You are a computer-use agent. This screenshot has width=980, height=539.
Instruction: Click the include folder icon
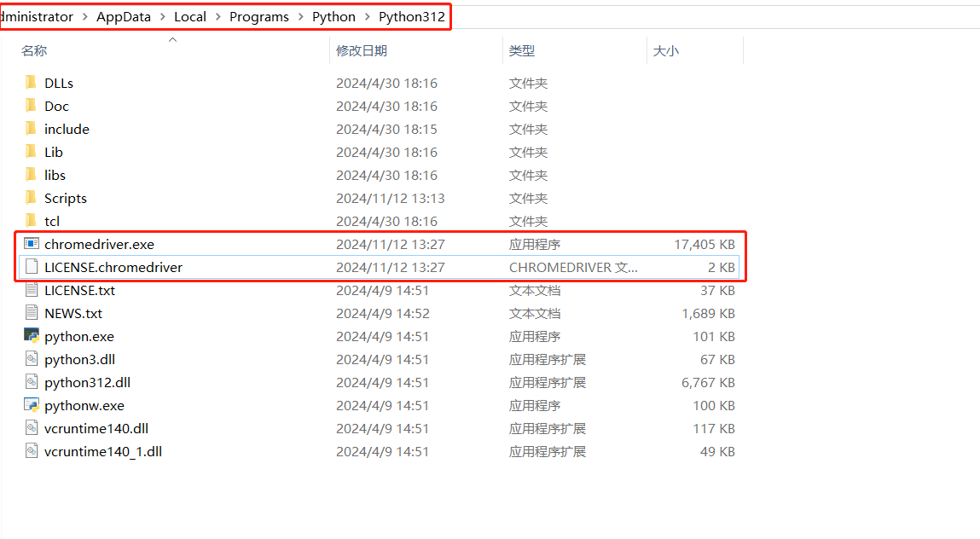click(32, 129)
